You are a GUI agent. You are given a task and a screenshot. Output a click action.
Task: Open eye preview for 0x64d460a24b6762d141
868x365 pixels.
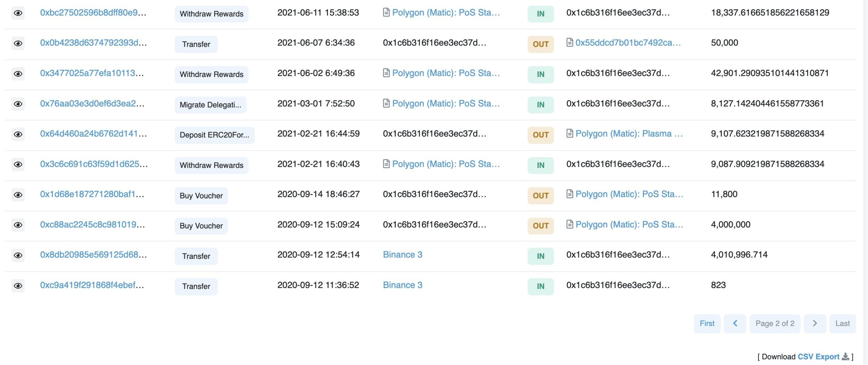coord(18,134)
